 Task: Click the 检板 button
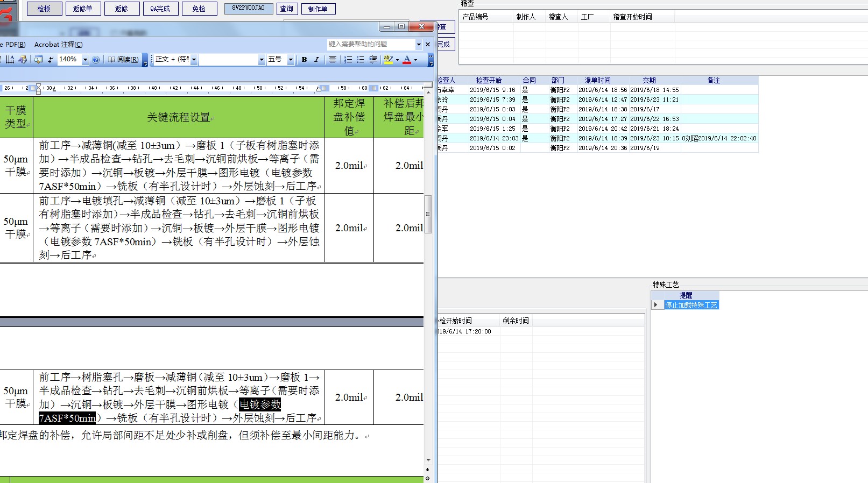tap(44, 9)
